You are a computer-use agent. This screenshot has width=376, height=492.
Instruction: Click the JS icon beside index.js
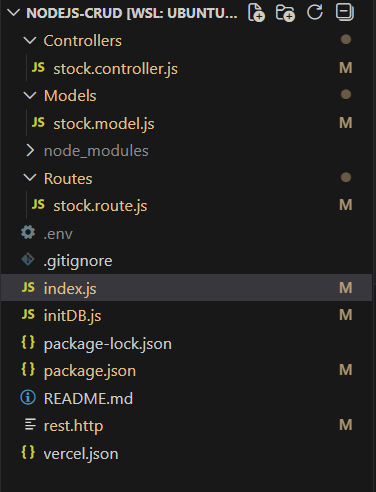[x=28, y=287]
